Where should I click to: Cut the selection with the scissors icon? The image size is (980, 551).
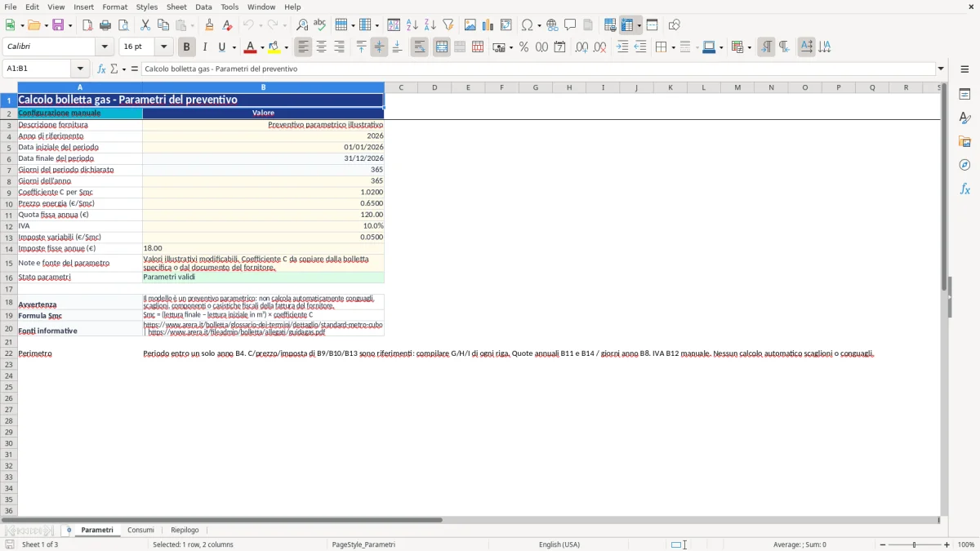click(145, 25)
